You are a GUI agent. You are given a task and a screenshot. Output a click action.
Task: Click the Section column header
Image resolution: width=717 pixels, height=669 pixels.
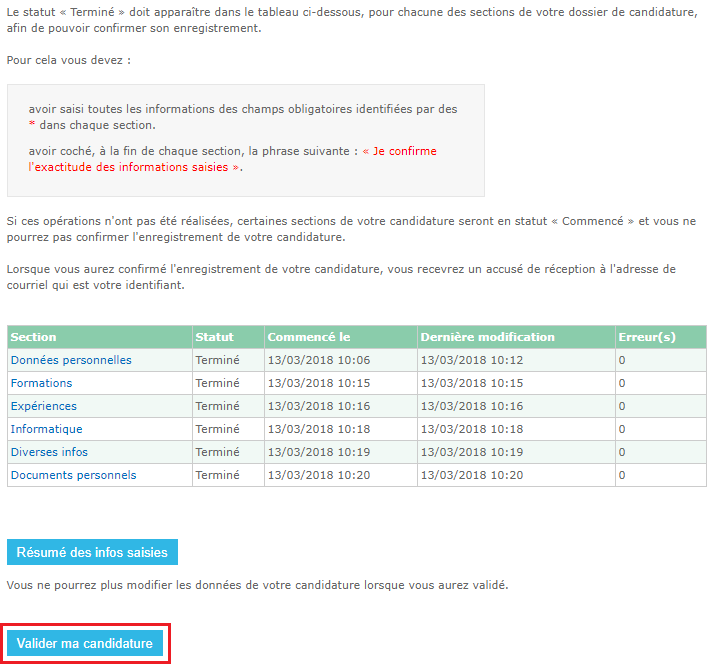[34, 337]
